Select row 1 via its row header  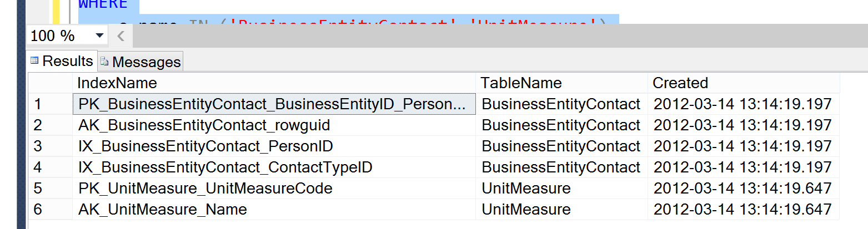[x=50, y=104]
